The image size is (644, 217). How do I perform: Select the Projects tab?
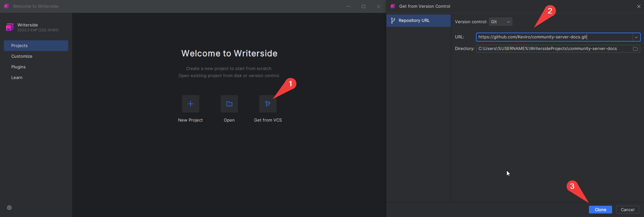(36, 45)
